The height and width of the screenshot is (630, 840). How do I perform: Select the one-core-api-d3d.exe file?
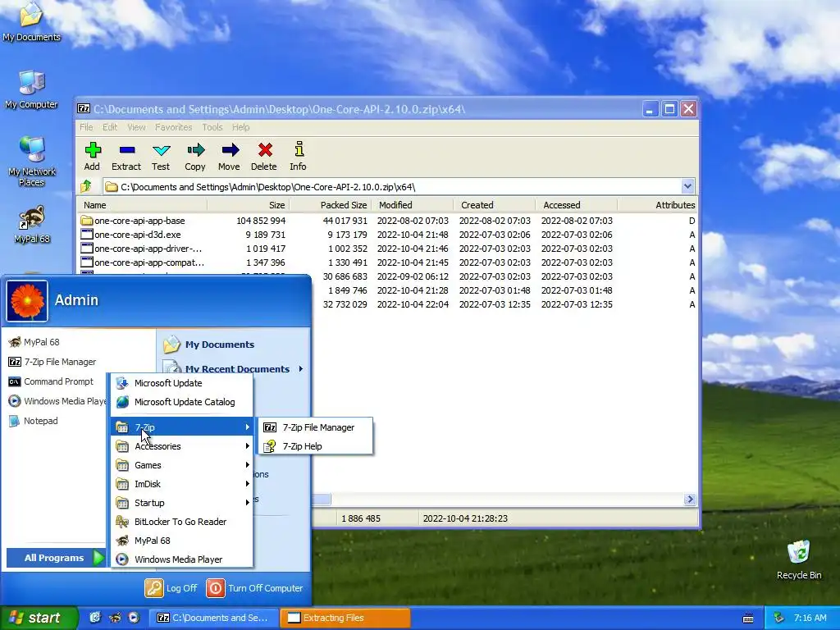point(130,235)
